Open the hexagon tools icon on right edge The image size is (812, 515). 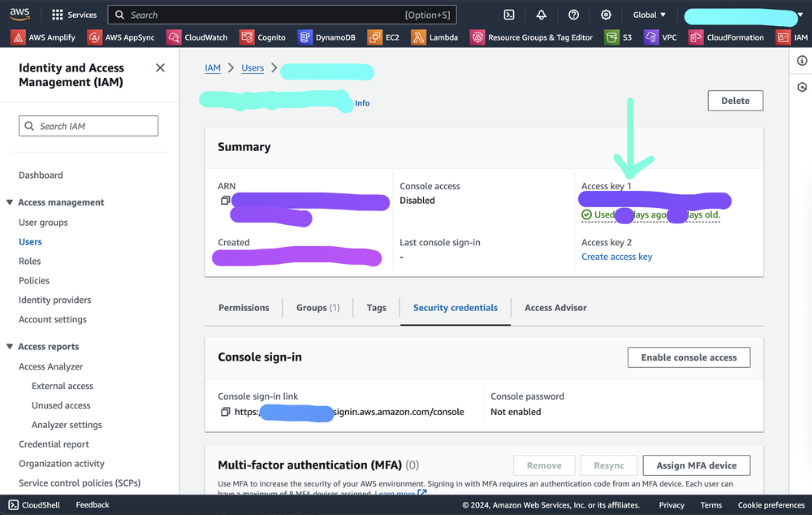[801, 87]
